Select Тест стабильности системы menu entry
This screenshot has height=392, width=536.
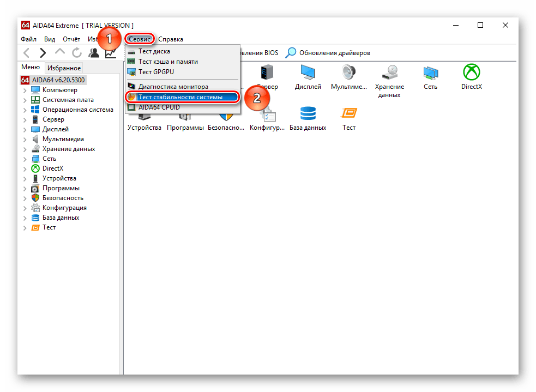pyautogui.click(x=180, y=97)
